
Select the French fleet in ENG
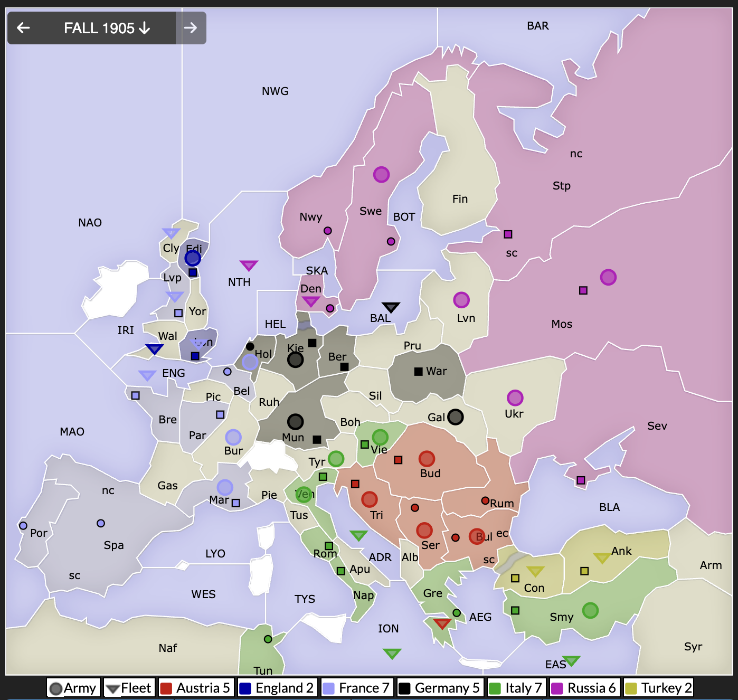[147, 375]
